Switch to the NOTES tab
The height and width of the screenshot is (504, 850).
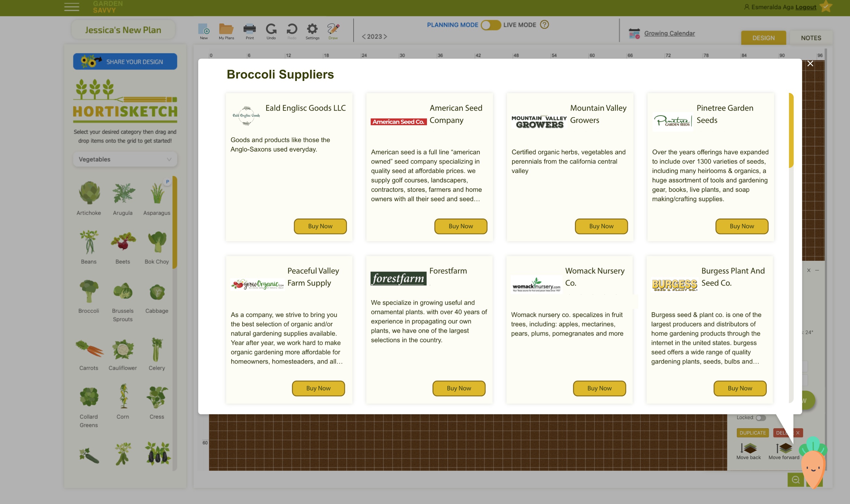pos(811,38)
